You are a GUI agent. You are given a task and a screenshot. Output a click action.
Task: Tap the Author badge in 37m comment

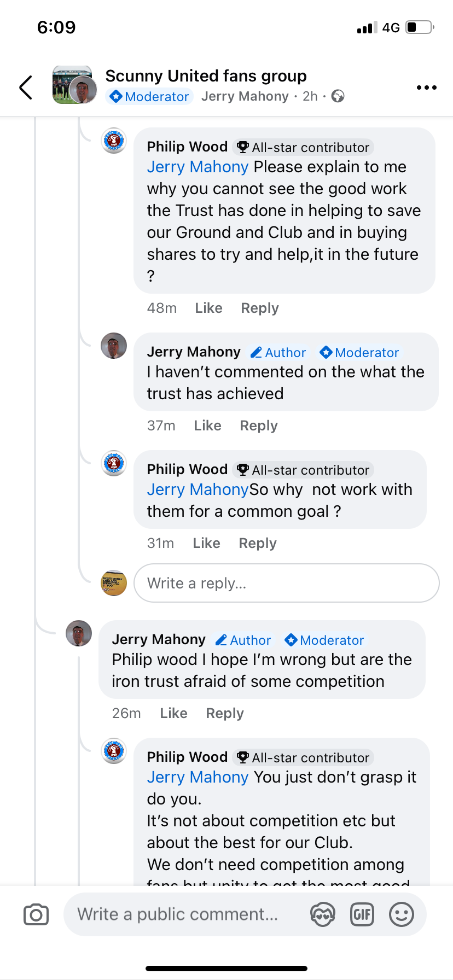tap(278, 353)
